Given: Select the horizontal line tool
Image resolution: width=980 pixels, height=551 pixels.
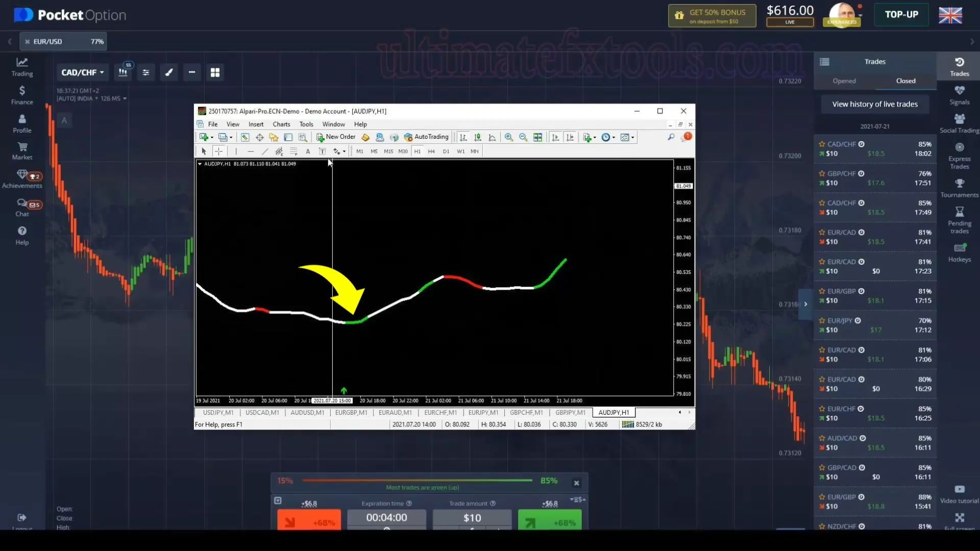Looking at the screenshot, I should [x=250, y=152].
